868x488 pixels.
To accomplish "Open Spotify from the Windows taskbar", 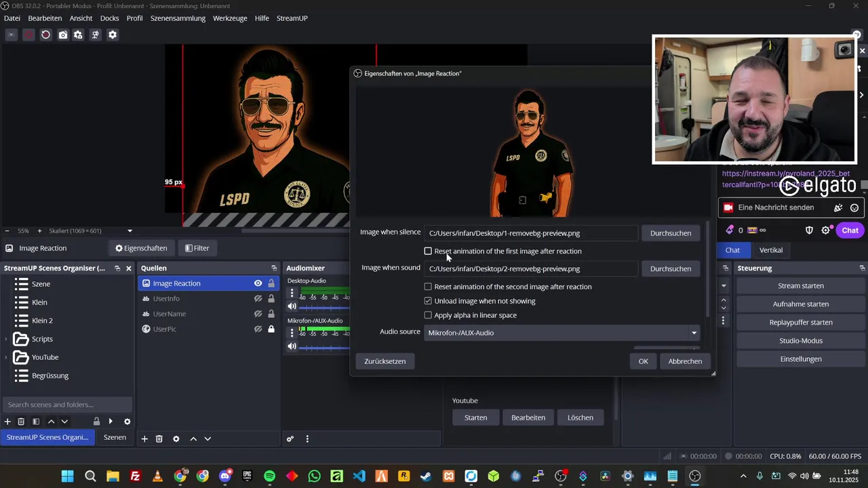I will 270,476.
